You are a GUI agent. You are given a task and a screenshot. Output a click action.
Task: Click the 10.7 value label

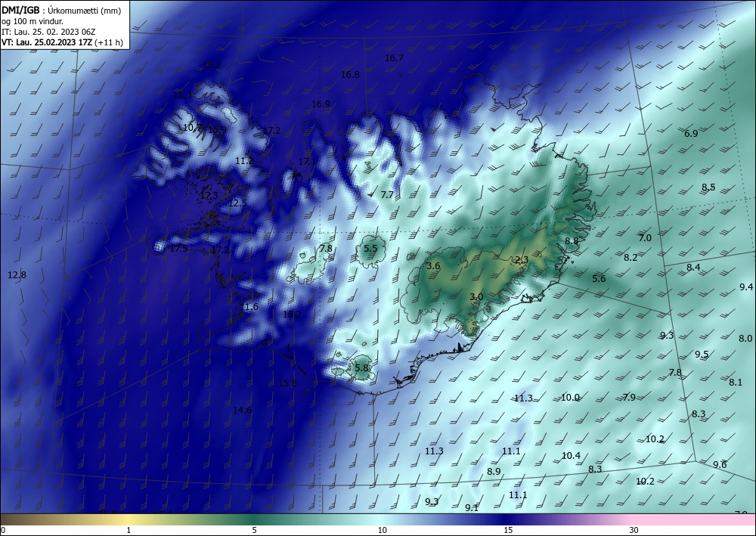[x=192, y=128]
